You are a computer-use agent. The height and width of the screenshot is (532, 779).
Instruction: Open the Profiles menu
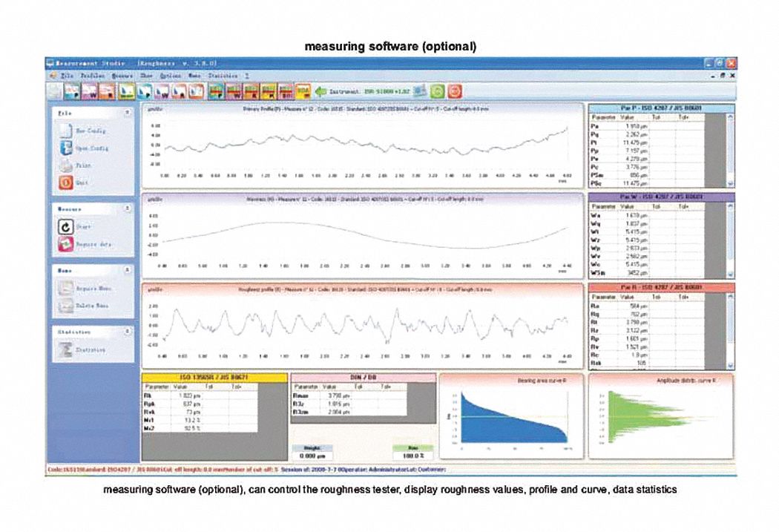tap(94, 76)
